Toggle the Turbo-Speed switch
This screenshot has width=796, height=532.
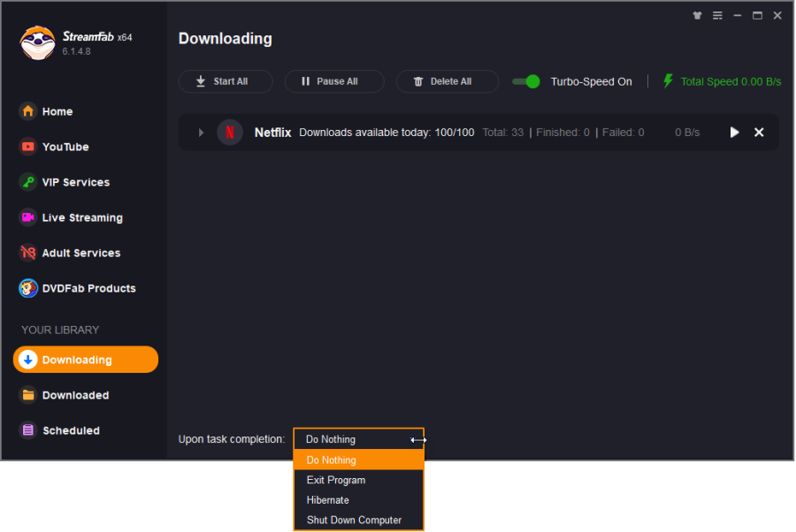point(526,81)
